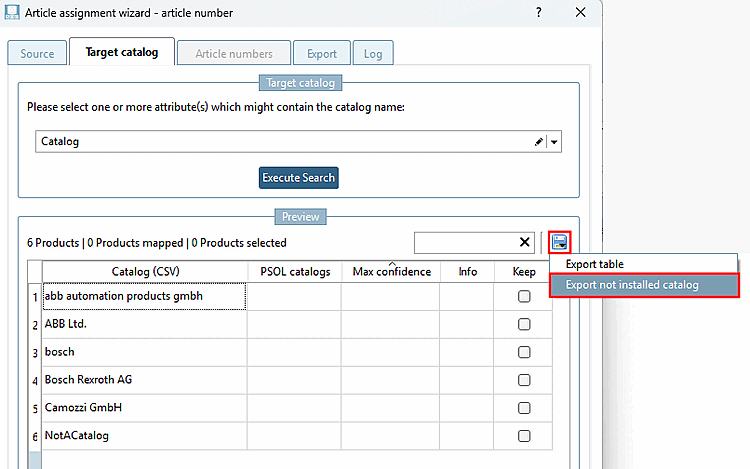Sort by Catalog (CSV) column header

(145, 272)
